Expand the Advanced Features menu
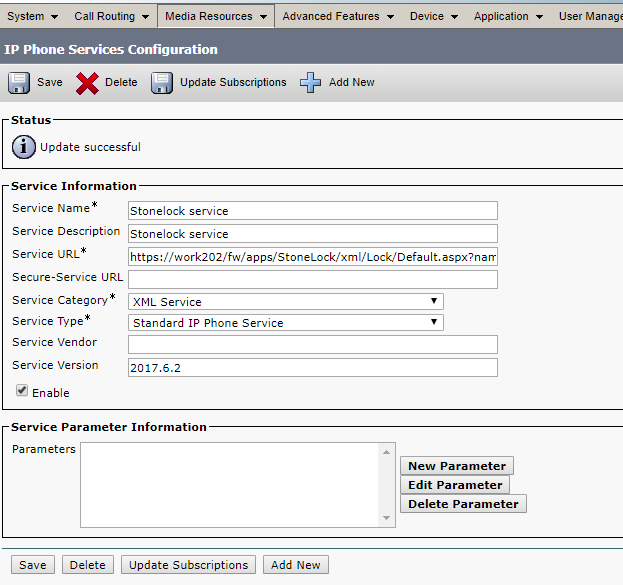 tap(337, 16)
